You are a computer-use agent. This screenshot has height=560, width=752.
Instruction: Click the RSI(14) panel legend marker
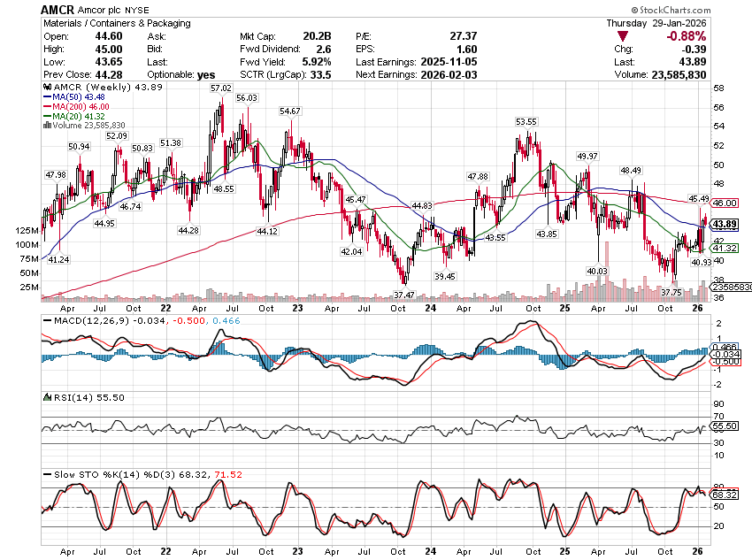[x=46, y=399]
